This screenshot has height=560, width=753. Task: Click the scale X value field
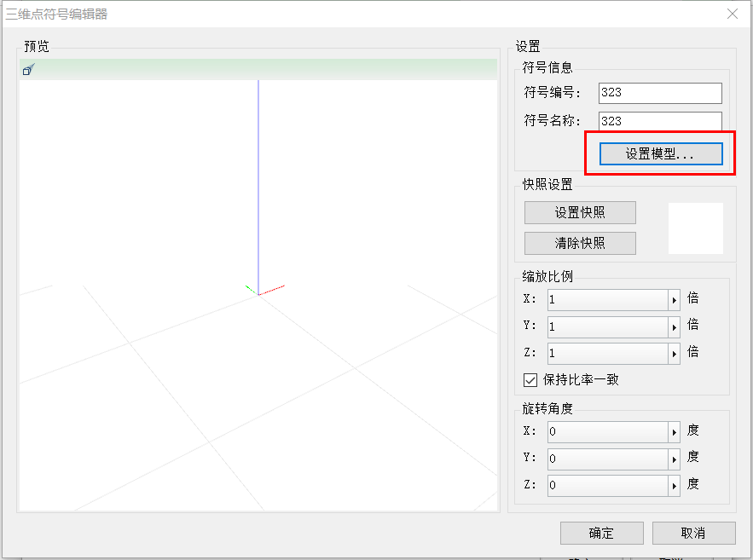(x=608, y=300)
